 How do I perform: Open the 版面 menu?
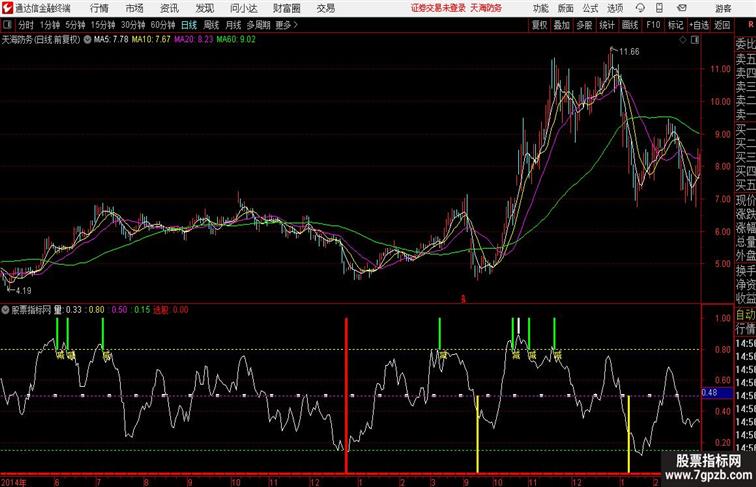click(565, 8)
